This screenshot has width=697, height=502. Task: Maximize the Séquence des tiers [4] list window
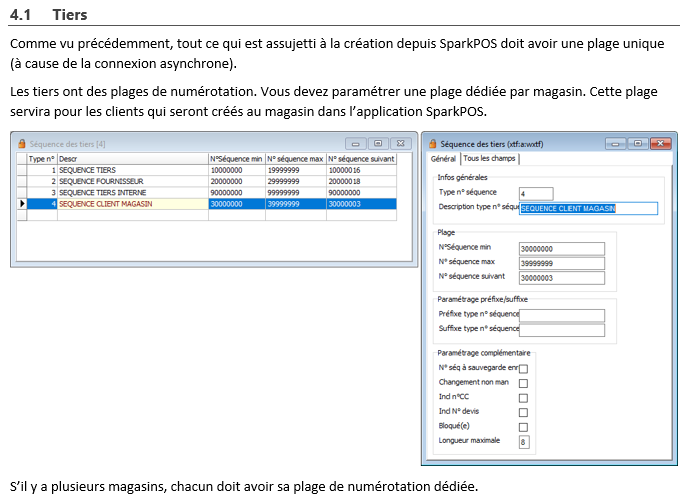pos(378,143)
